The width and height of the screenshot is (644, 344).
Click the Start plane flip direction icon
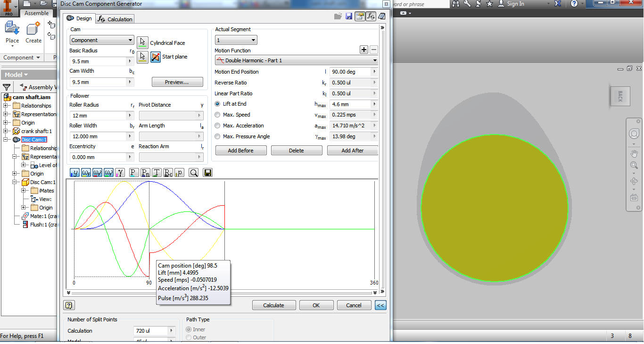pyautogui.click(x=156, y=57)
